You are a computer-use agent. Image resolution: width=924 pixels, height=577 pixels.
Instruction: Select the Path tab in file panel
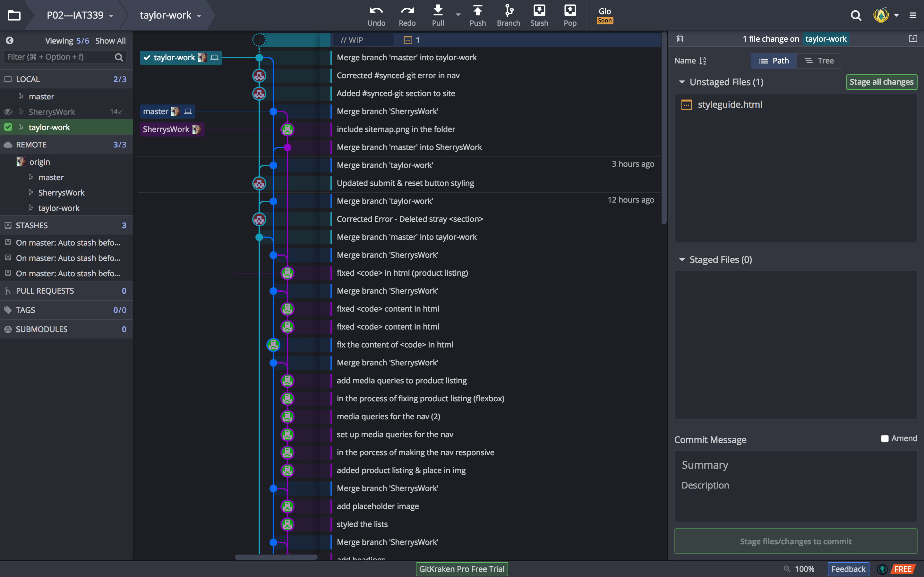774,61
